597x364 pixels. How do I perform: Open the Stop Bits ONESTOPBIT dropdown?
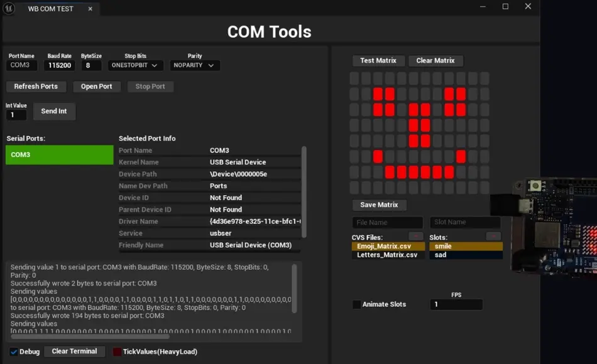click(x=136, y=65)
